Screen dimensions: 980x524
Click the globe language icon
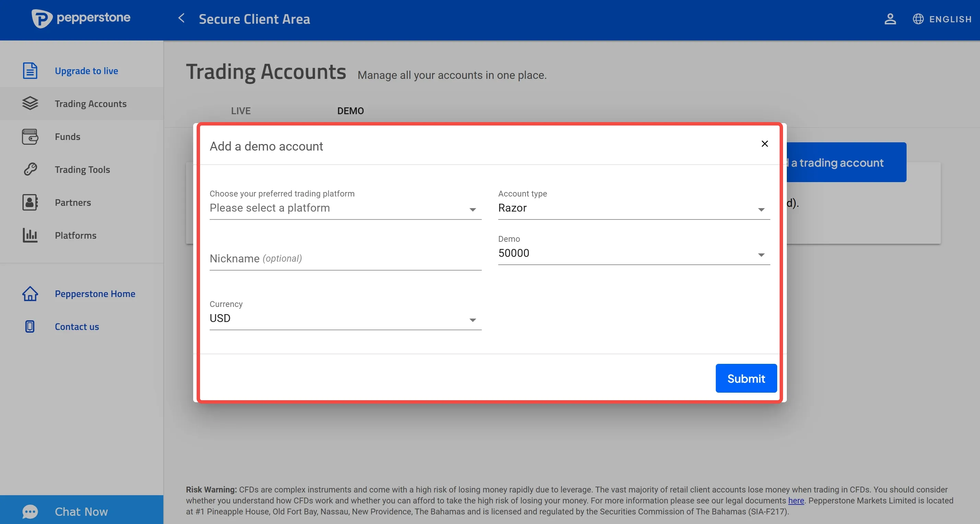(918, 19)
